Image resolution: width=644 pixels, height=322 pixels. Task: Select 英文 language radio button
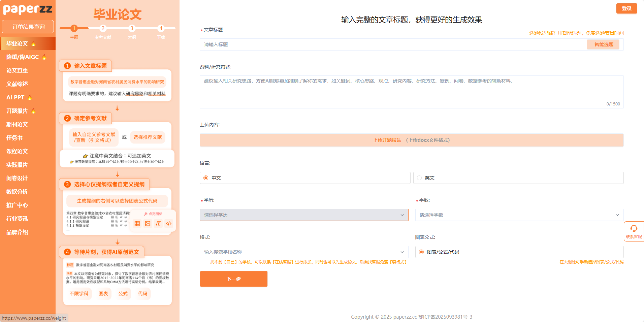click(x=419, y=178)
